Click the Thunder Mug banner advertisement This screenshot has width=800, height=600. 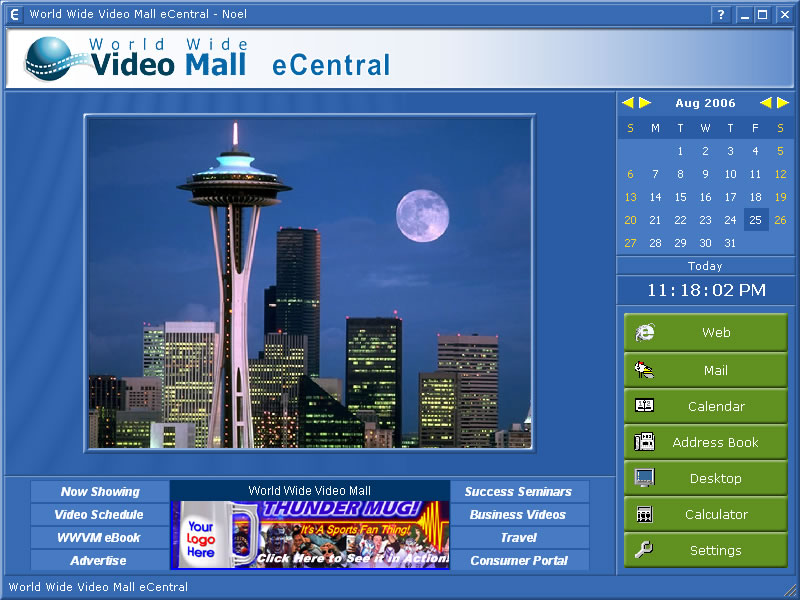coord(310,535)
